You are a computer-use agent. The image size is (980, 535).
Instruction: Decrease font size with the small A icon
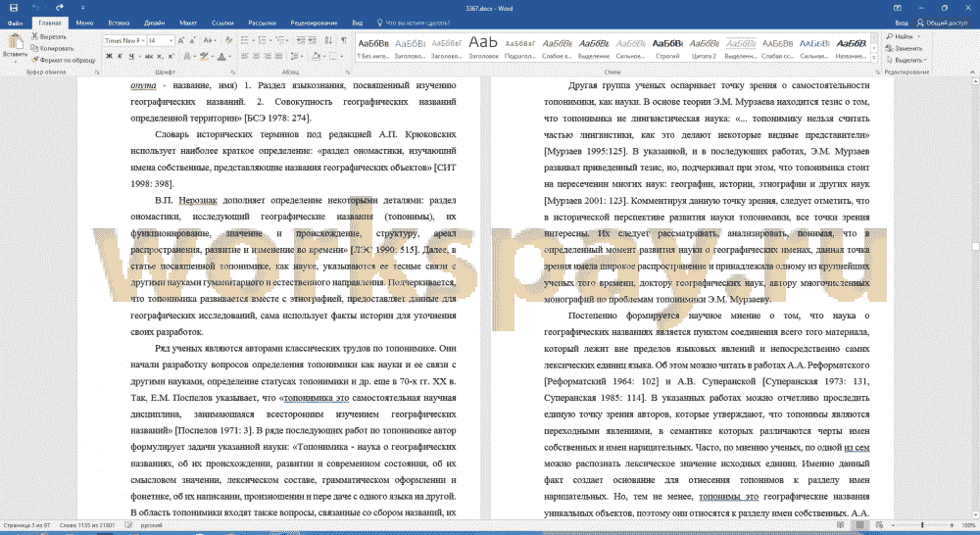point(192,40)
